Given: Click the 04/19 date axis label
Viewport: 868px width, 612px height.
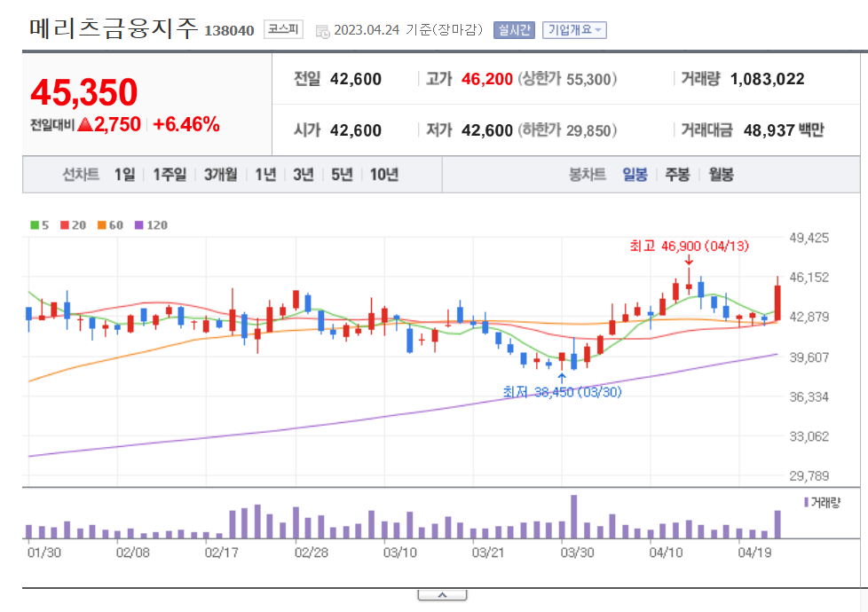Looking at the screenshot, I should [x=754, y=553].
